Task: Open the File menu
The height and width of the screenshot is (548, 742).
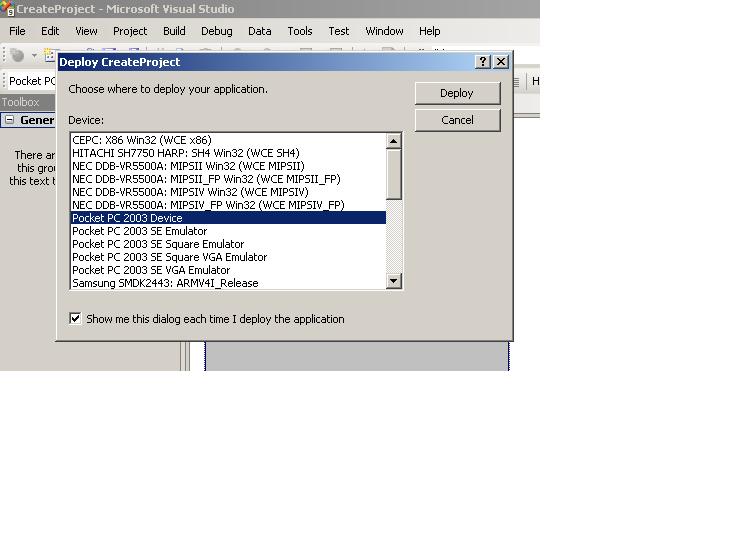Action: click(x=18, y=31)
